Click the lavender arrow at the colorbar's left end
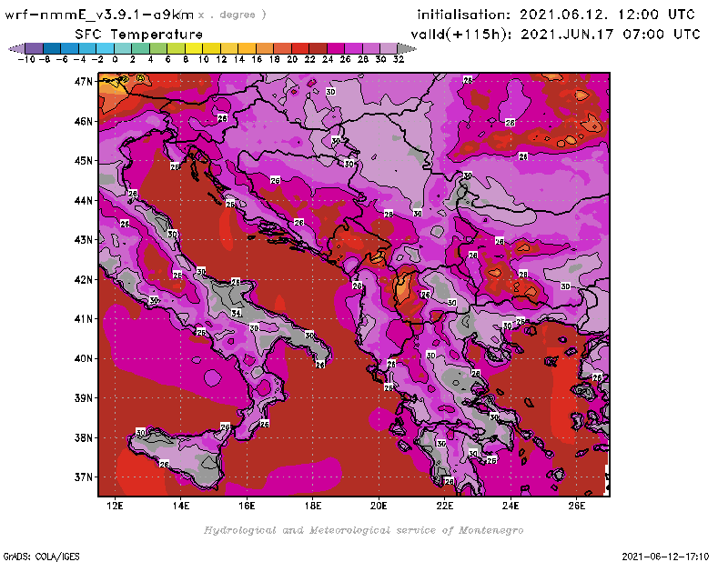 pos(17,48)
